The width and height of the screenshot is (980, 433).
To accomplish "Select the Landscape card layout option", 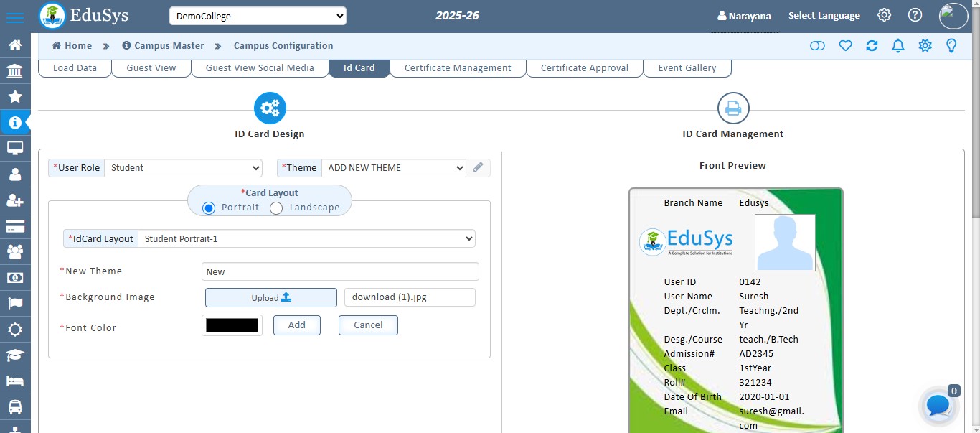I will pos(276,208).
